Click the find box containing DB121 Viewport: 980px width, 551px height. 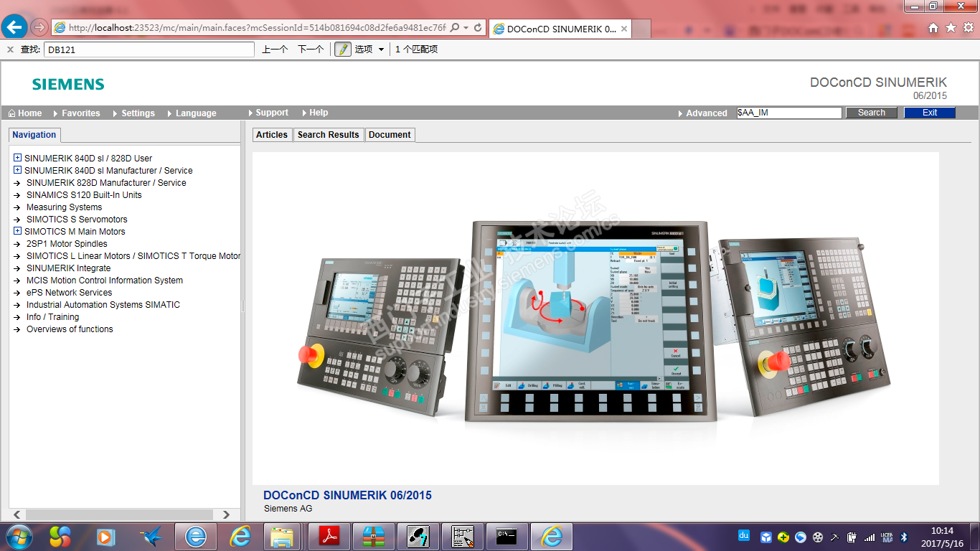point(149,50)
